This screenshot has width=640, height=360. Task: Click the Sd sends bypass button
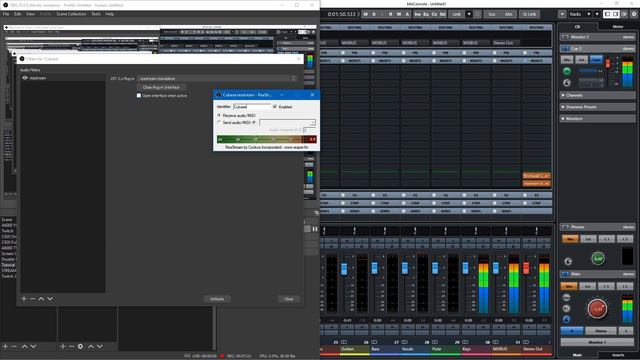tap(443, 14)
